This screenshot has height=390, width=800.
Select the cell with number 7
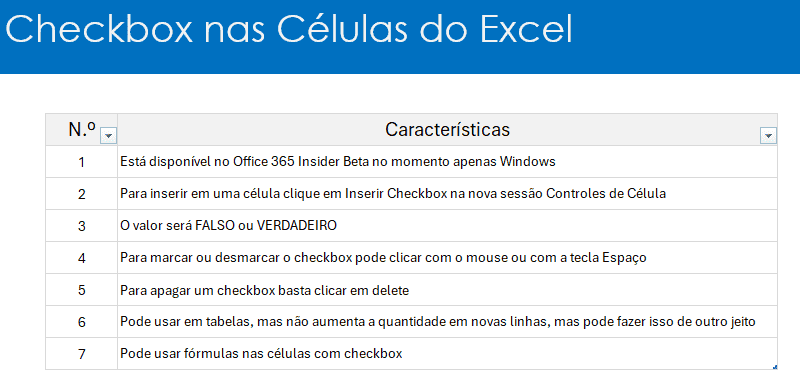coord(82,354)
